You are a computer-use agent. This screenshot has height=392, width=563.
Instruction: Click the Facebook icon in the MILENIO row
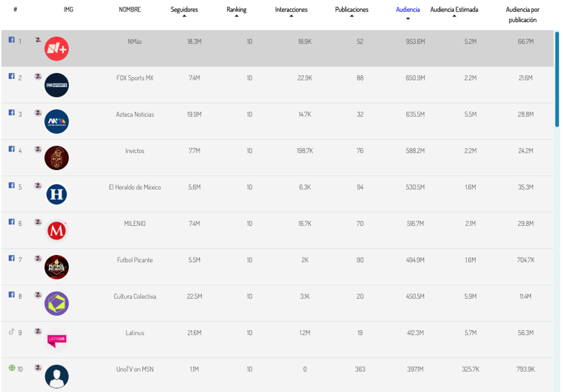(12, 222)
